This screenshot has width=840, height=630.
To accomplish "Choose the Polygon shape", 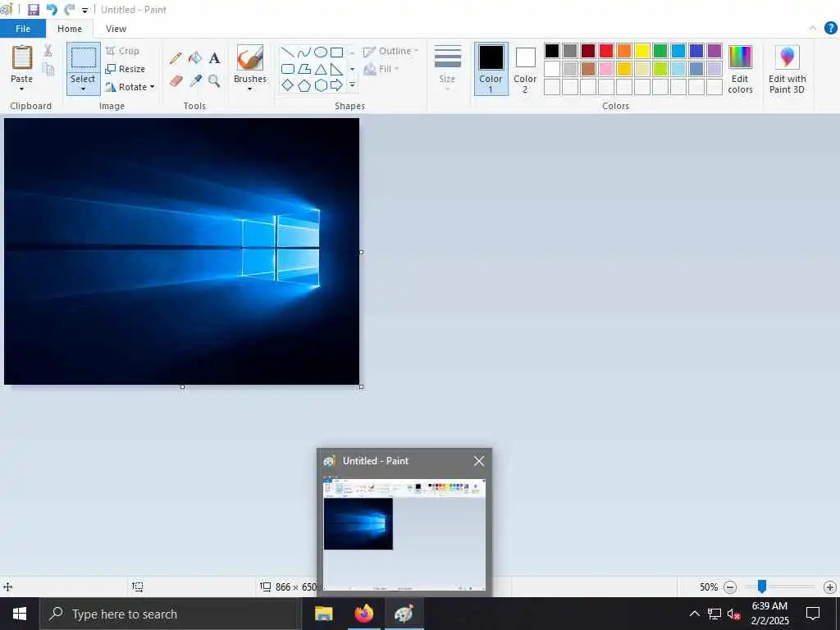I will pyautogui.click(x=304, y=69).
